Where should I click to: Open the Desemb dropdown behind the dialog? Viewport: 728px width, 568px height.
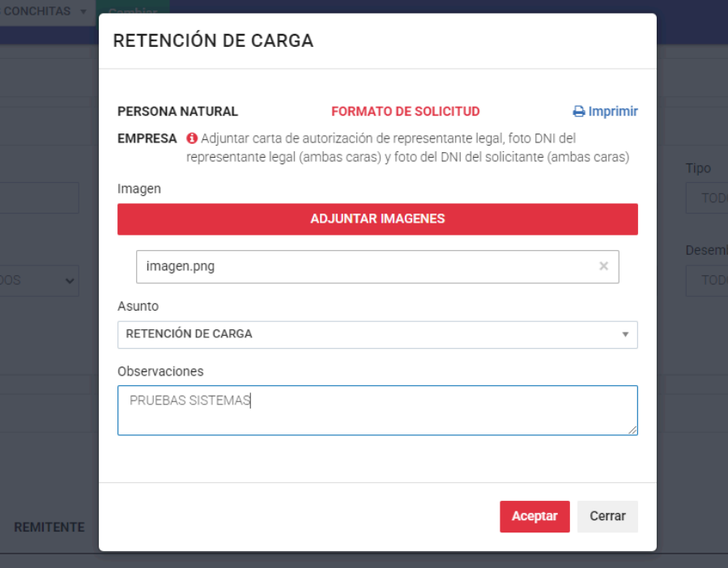click(707, 280)
